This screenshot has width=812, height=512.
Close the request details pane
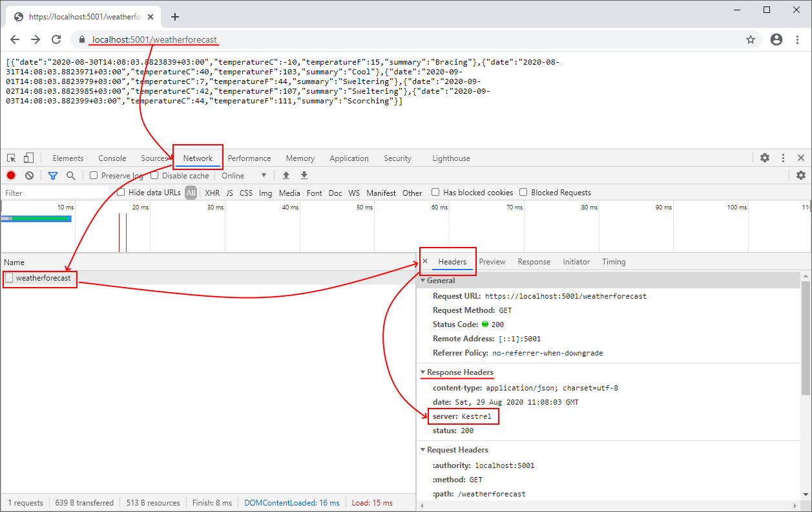click(x=425, y=261)
